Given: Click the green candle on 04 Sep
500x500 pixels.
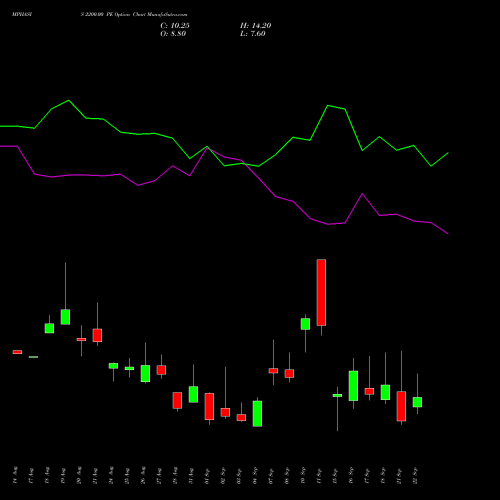Looking at the screenshot, I should pyautogui.click(x=257, y=414).
